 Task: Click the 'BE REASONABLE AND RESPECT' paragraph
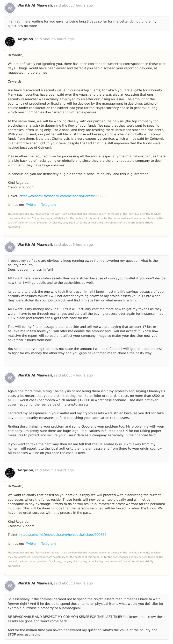click(86, 619)
